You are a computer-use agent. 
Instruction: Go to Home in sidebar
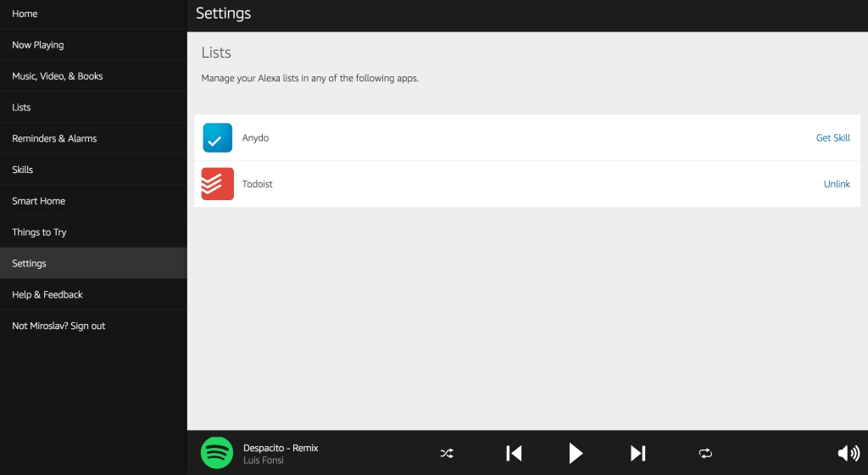25,14
